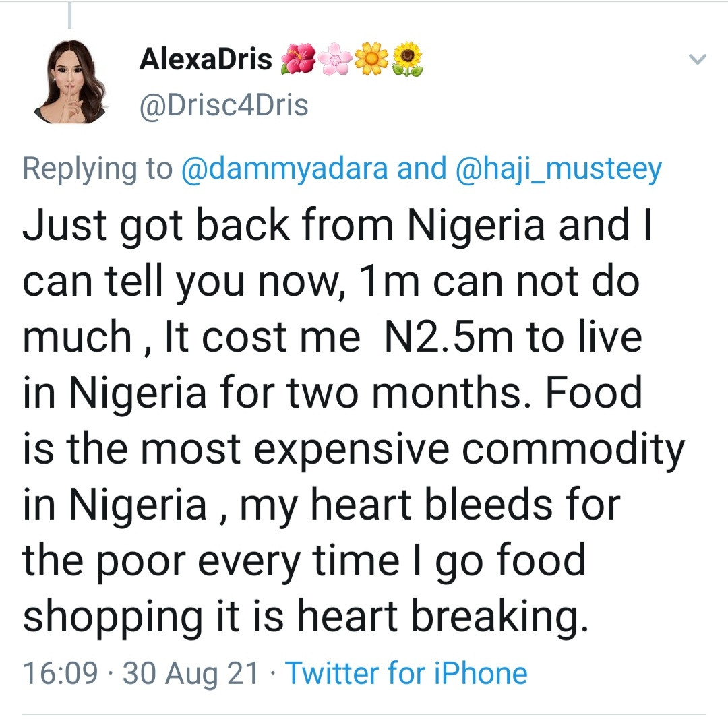The image size is (728, 721).
Task: Click the "Replying to" label
Action: [x=98, y=168]
